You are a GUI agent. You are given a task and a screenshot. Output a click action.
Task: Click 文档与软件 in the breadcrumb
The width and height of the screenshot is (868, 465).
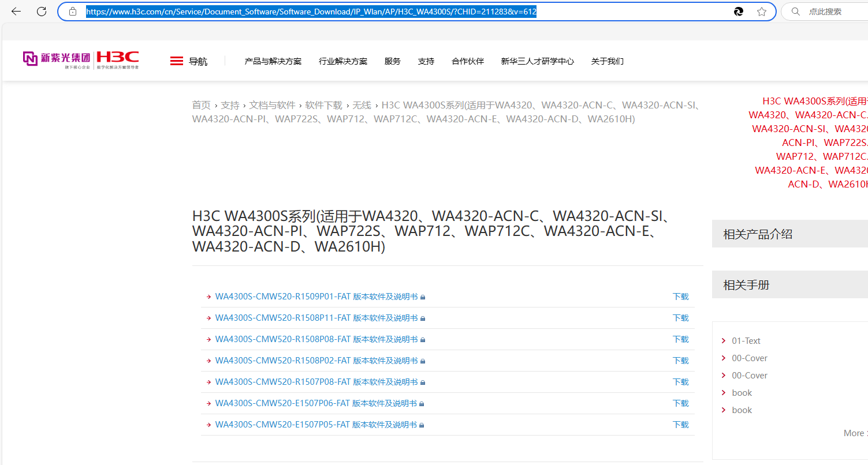273,105
